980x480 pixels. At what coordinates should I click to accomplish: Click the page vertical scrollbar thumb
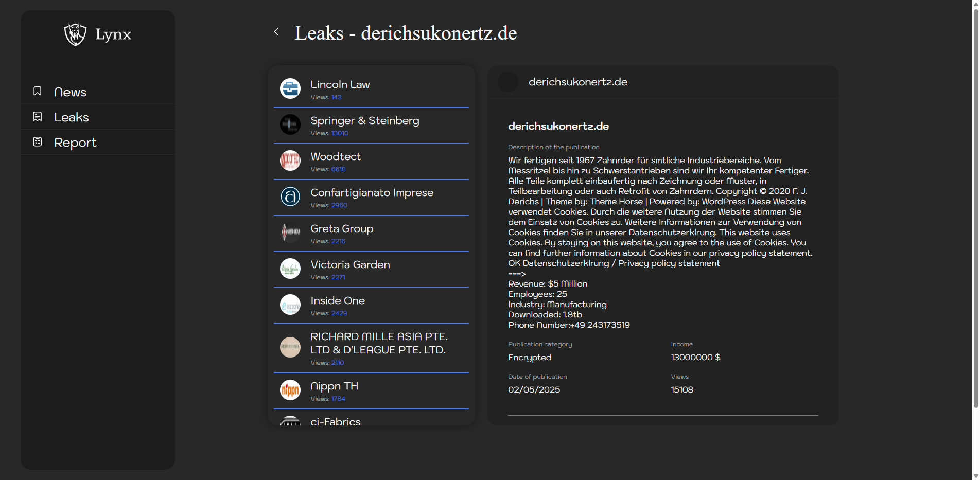point(975,206)
